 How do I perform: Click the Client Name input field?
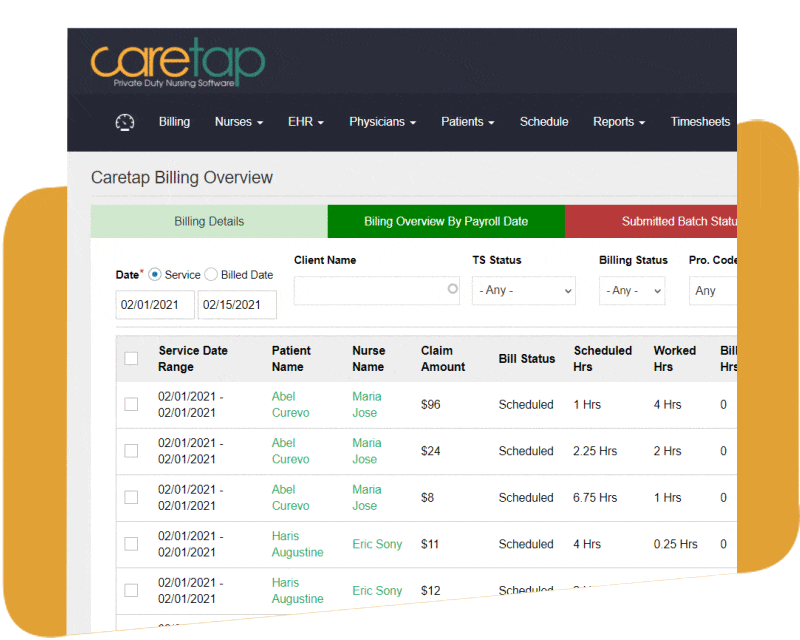tap(370, 291)
